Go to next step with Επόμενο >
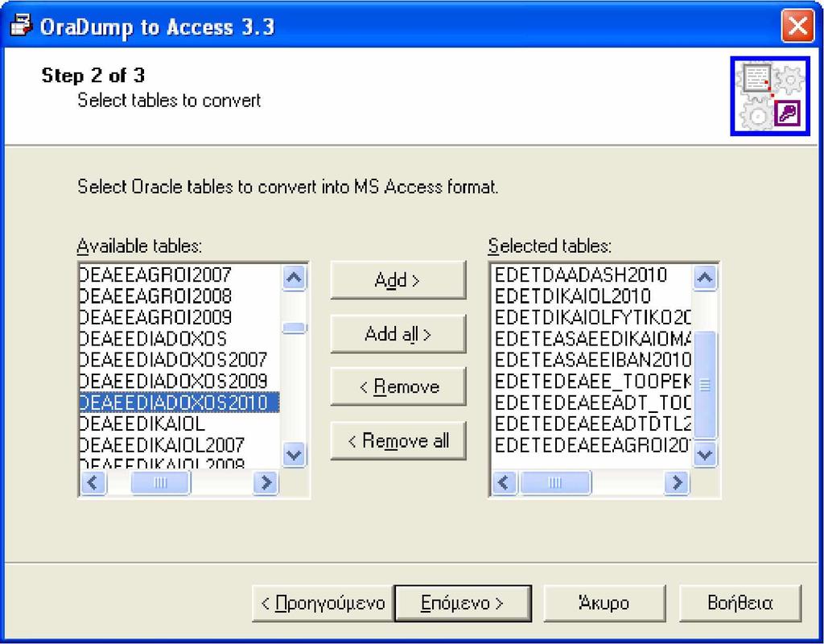This screenshot has width=824, height=644. pos(463,603)
